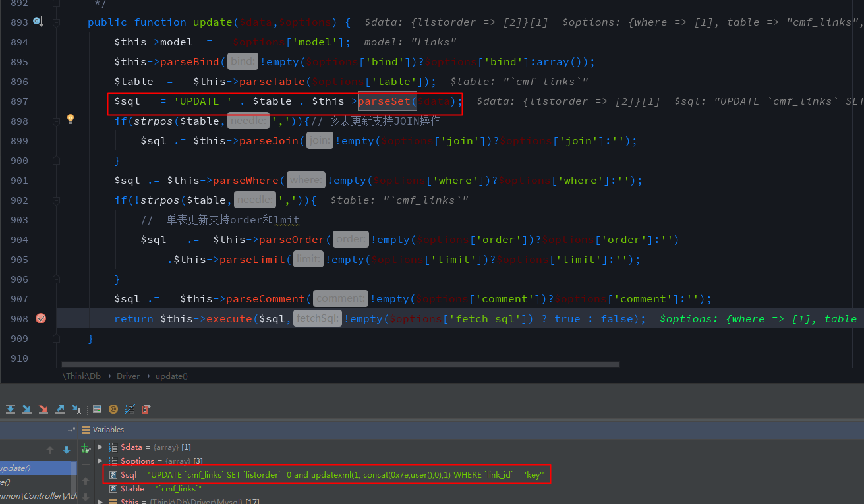This screenshot has height=504, width=864.
Task: Click the Driver breadcrumb
Action: 129,376
